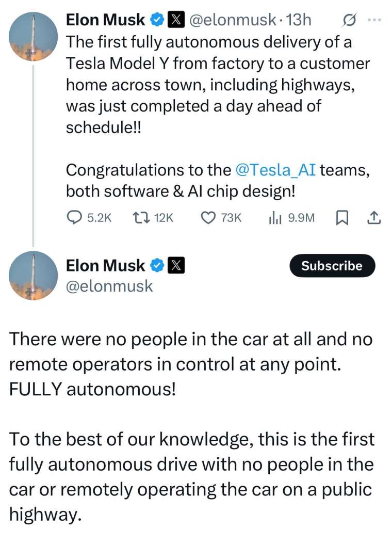Open the top tweet's rocket profile picture
392x545 pixels.
click(x=34, y=37)
